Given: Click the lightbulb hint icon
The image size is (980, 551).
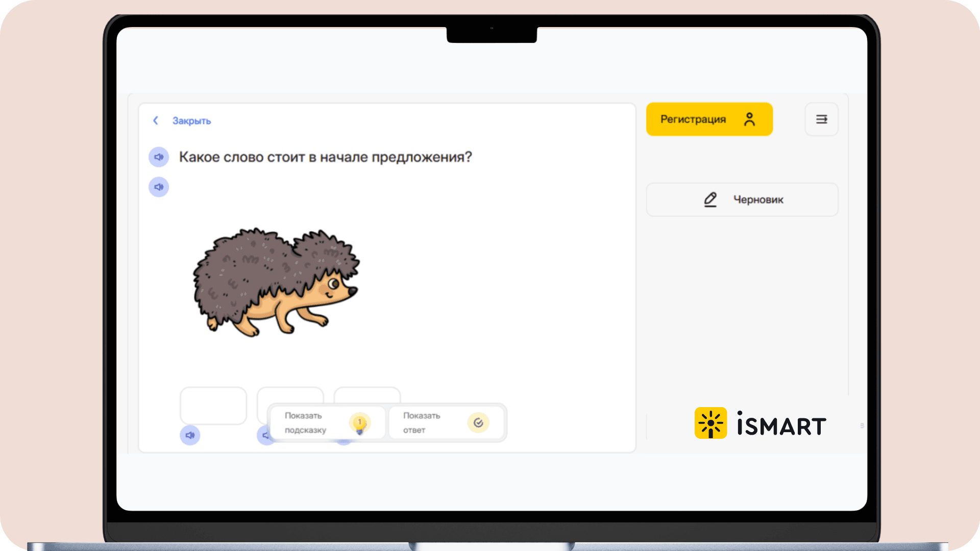Looking at the screenshot, I should [360, 423].
